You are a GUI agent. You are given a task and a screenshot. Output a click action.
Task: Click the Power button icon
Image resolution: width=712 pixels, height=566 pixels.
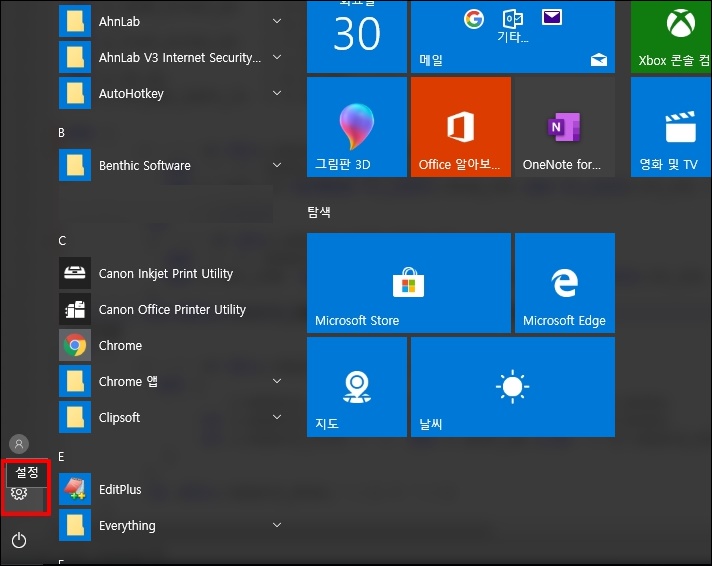tap(19, 540)
